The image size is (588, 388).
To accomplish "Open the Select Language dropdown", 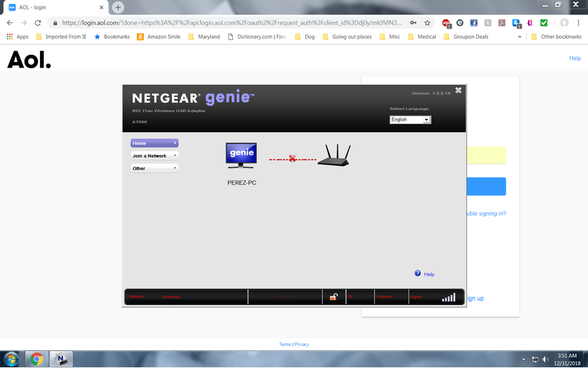I will point(409,119).
